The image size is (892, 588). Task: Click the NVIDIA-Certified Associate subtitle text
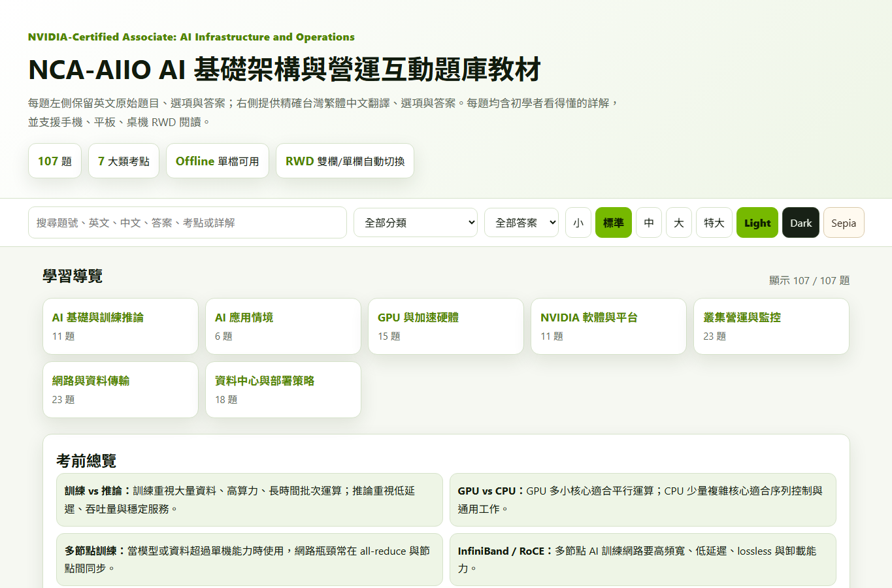[x=191, y=37]
